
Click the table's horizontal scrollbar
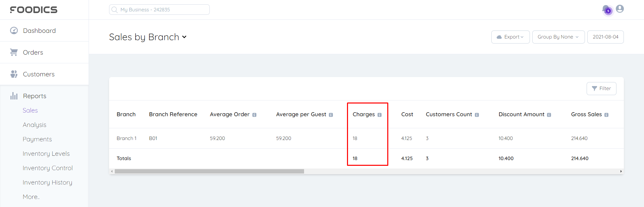(x=209, y=171)
